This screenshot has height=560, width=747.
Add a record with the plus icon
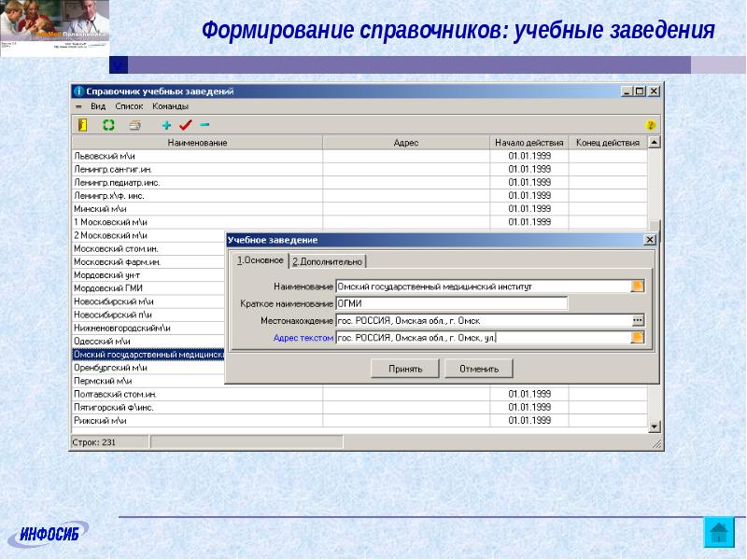[x=166, y=124]
